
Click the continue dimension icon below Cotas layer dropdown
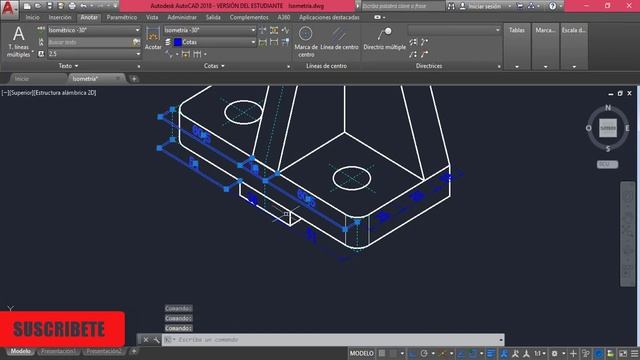198,54
